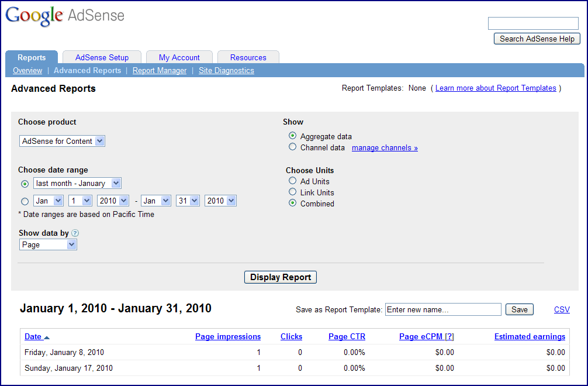
Task: Switch to the Reports tab
Action: click(x=32, y=57)
